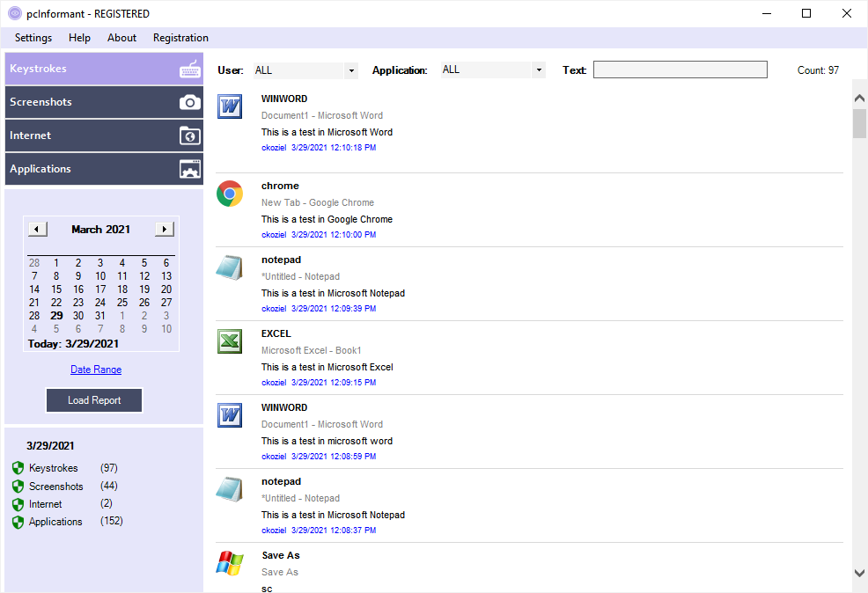This screenshot has width=868, height=593.
Task: Open the Help menu
Action: tap(80, 38)
